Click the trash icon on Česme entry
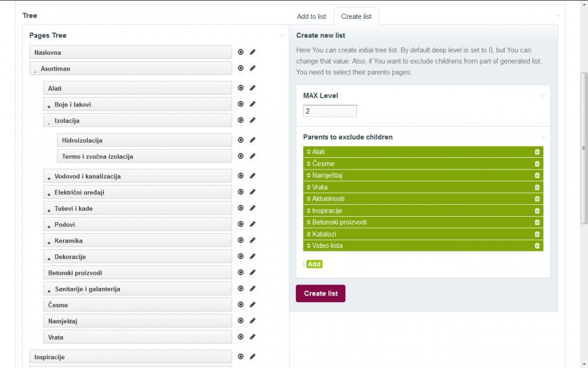Screen dimensions: 588x368 [x=536, y=164]
